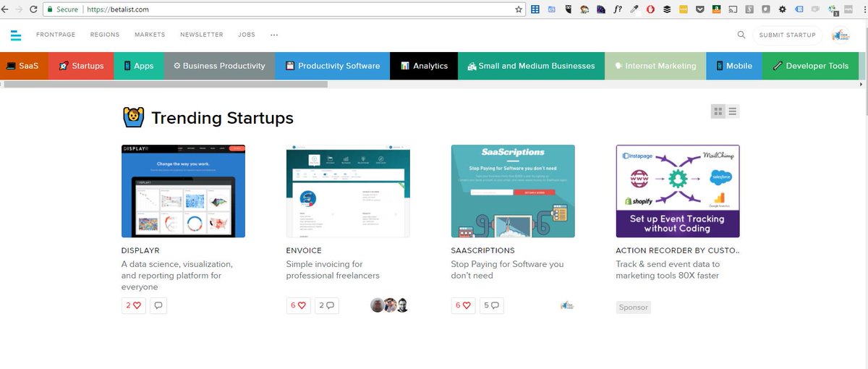Browse Small and Medium Businesses category
This screenshot has height=369, width=868.
tap(532, 66)
